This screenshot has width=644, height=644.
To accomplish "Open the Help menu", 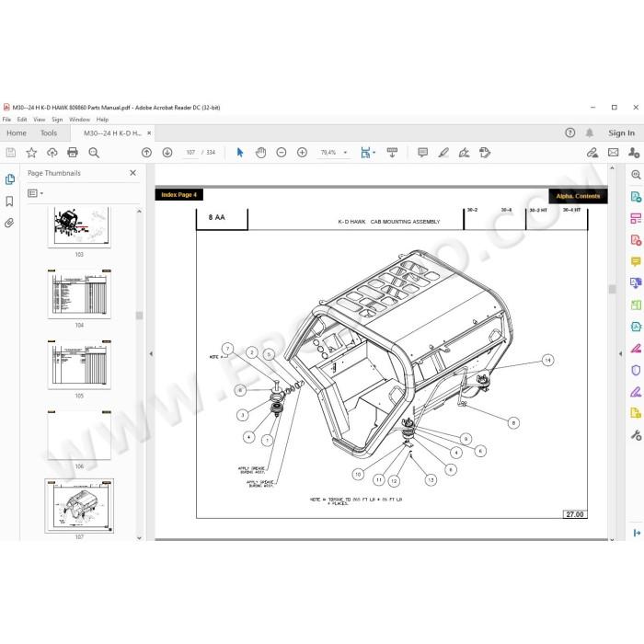I will pos(102,120).
